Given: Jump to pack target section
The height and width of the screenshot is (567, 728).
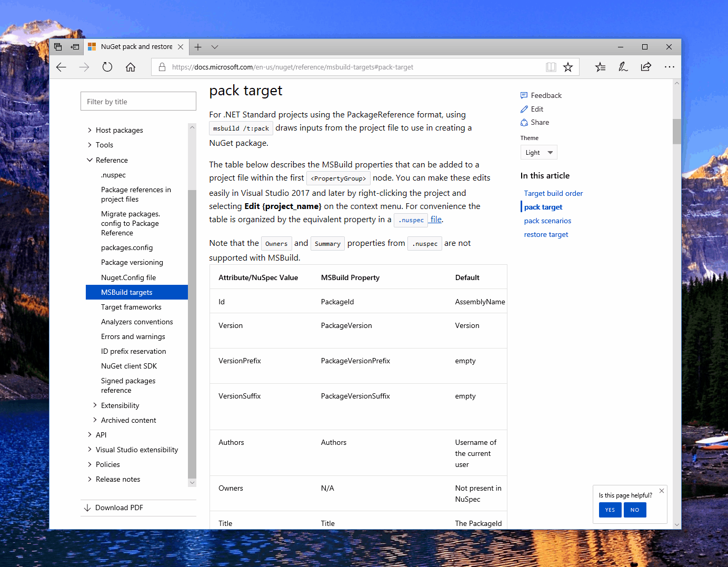Looking at the screenshot, I should 543,207.
